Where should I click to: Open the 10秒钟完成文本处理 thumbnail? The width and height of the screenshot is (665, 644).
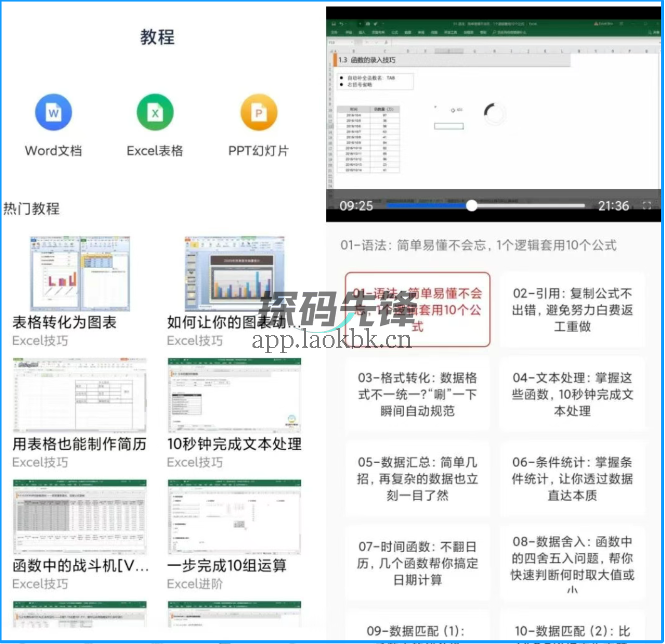pyautogui.click(x=234, y=395)
